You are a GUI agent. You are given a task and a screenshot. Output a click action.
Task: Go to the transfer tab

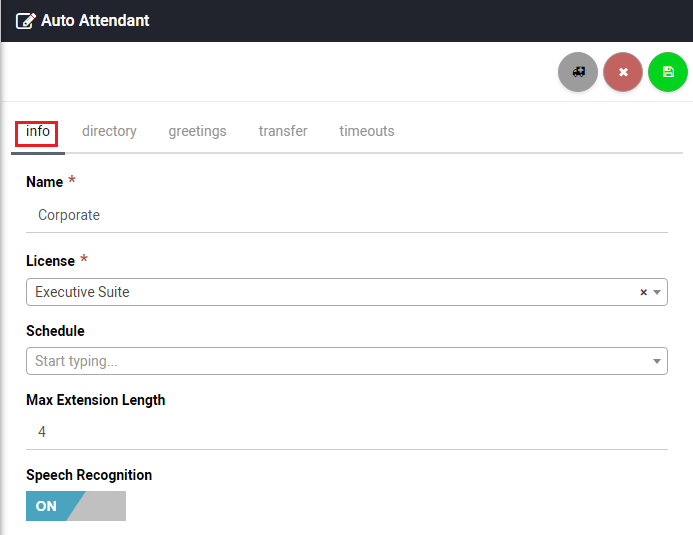pyautogui.click(x=283, y=131)
